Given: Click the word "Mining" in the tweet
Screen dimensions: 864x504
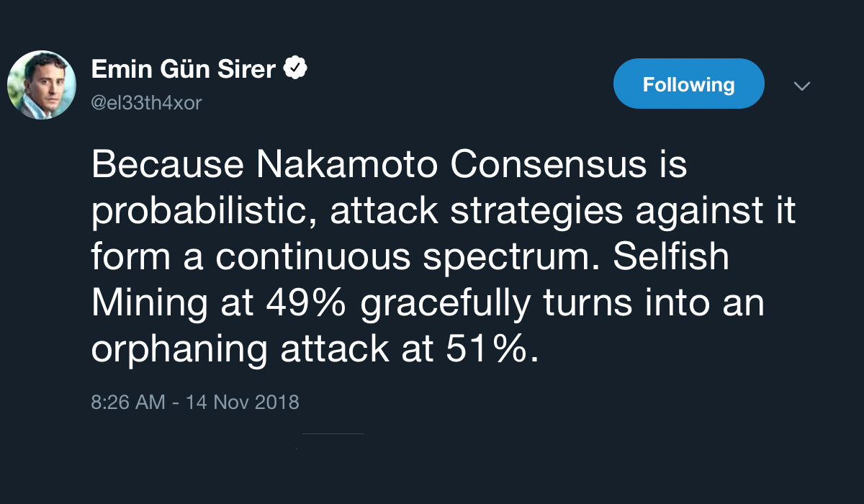Looking at the screenshot, I should pos(150,305).
